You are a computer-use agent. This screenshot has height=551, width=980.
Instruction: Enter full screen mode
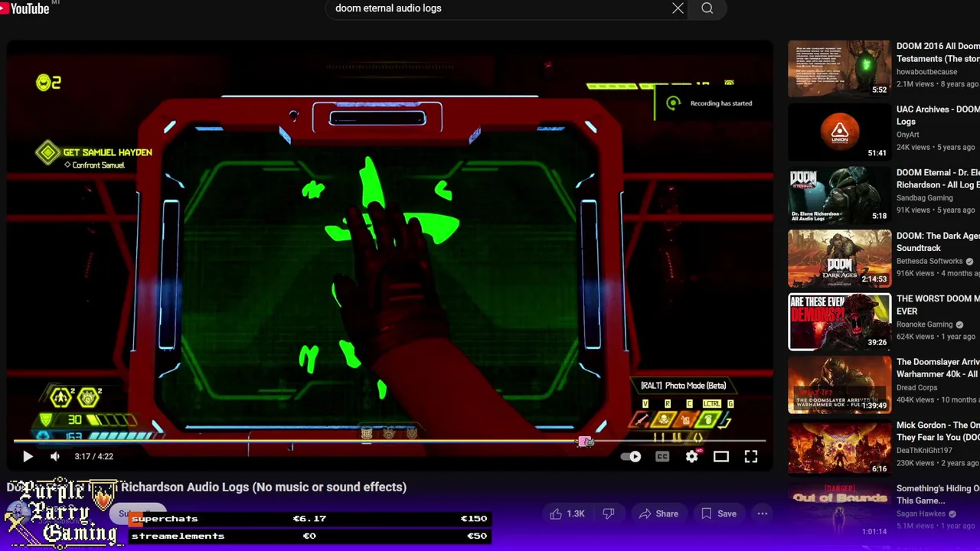click(751, 457)
